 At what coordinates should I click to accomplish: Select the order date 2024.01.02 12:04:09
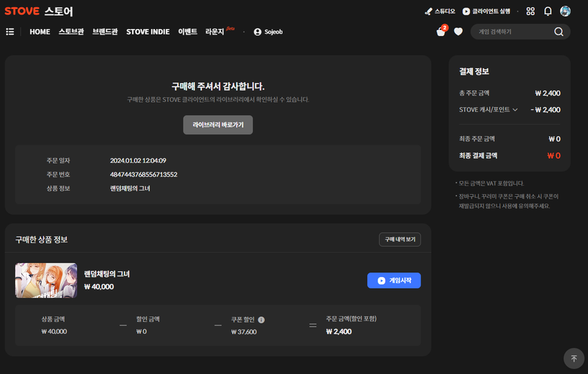tap(138, 161)
